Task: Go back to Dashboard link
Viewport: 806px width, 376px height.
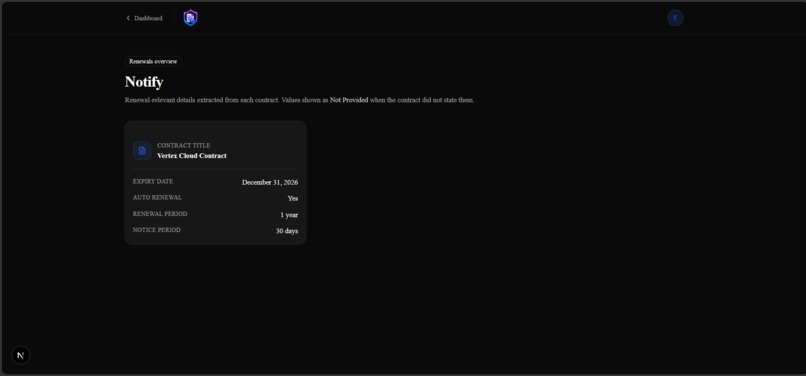Action: click(x=144, y=18)
